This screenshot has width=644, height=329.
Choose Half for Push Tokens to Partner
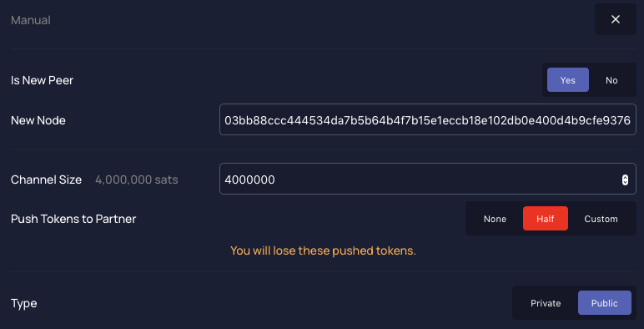point(545,219)
